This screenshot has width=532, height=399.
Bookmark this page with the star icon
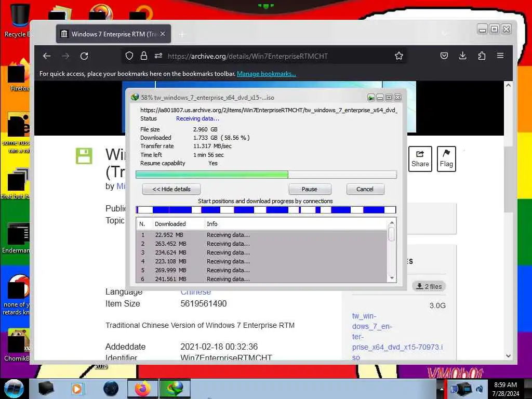(x=399, y=56)
